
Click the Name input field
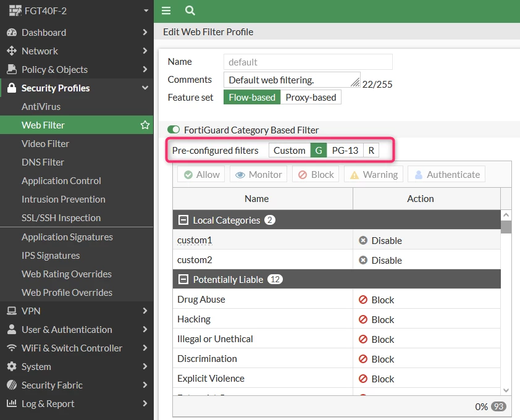point(308,62)
